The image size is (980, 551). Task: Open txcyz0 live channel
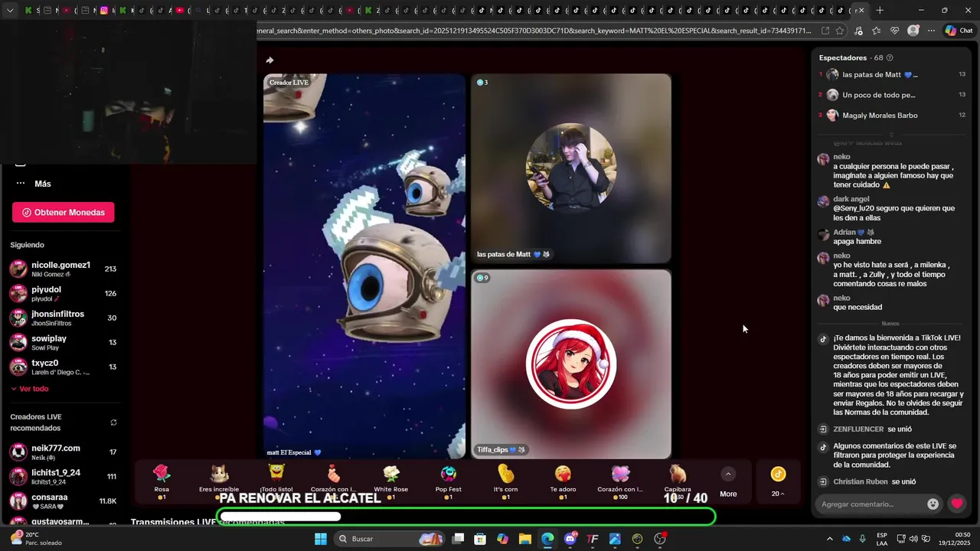pos(63,367)
